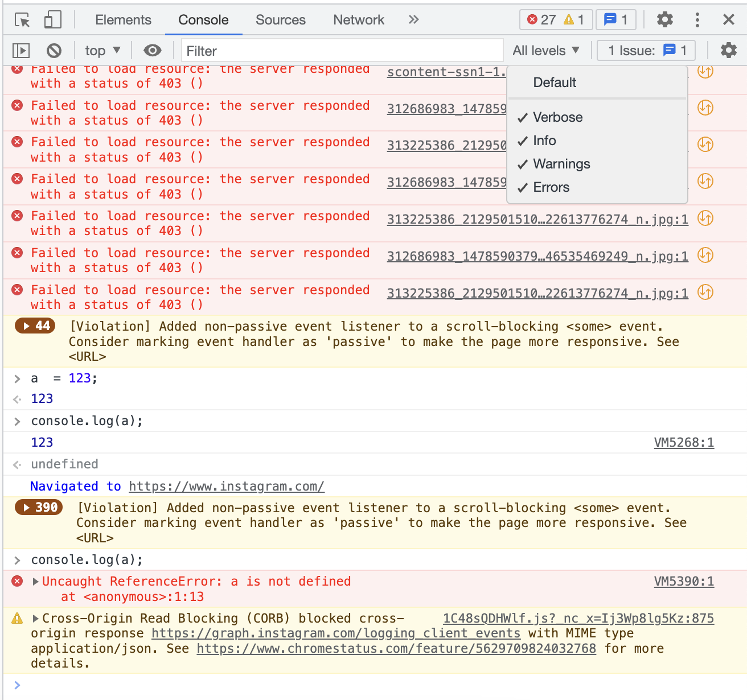The height and width of the screenshot is (700, 747).
Task: Click the blue messages counter badge in the top bar
Action: 616,20
